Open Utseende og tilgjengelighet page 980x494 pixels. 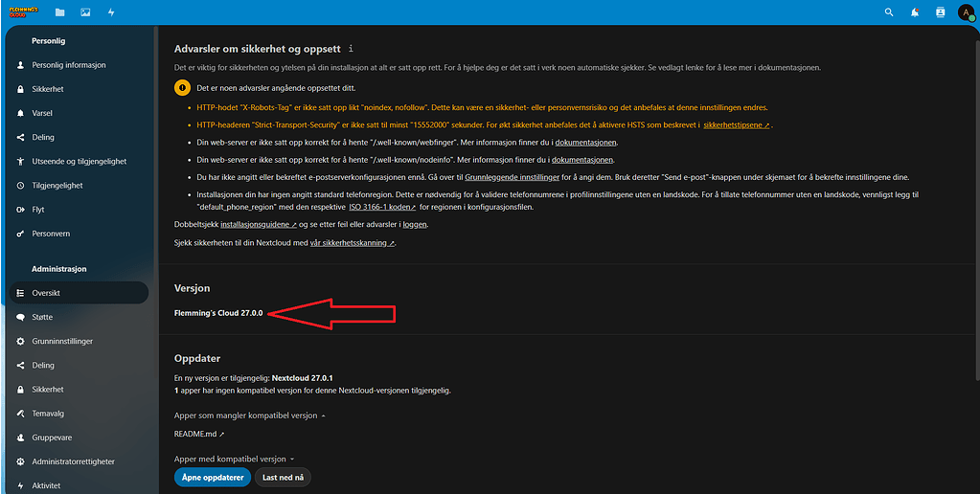79,161
